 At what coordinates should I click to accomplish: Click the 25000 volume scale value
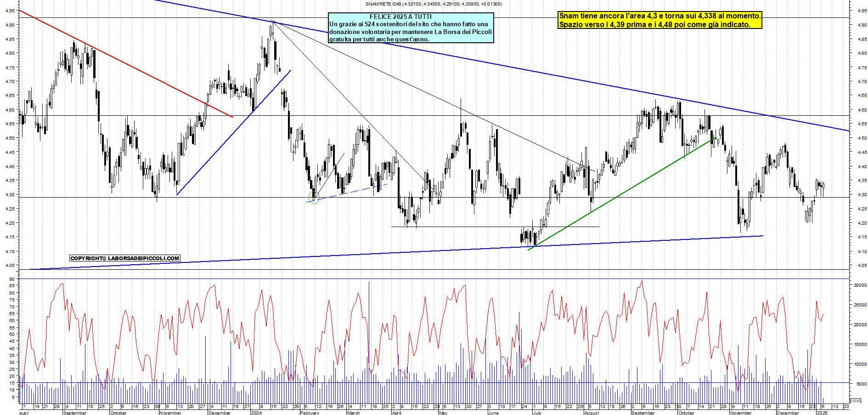(860, 305)
